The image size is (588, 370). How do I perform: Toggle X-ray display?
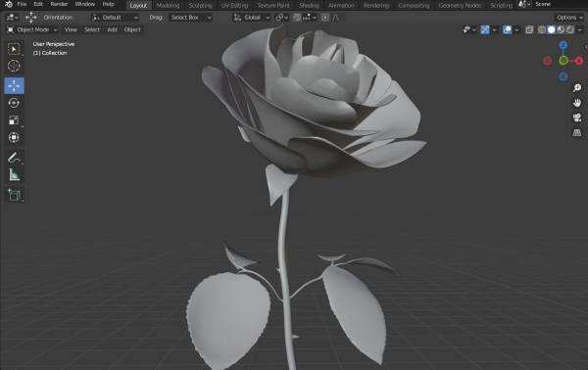coord(529,29)
